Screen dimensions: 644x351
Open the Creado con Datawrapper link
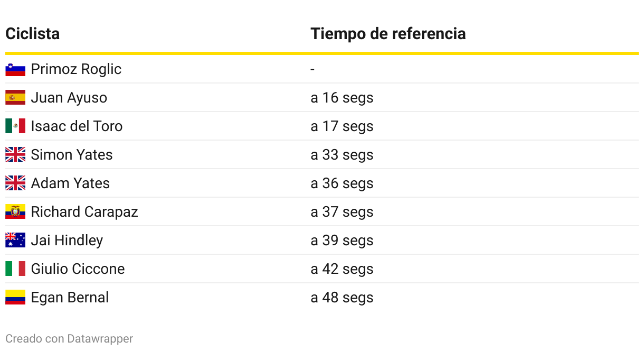click(x=69, y=339)
